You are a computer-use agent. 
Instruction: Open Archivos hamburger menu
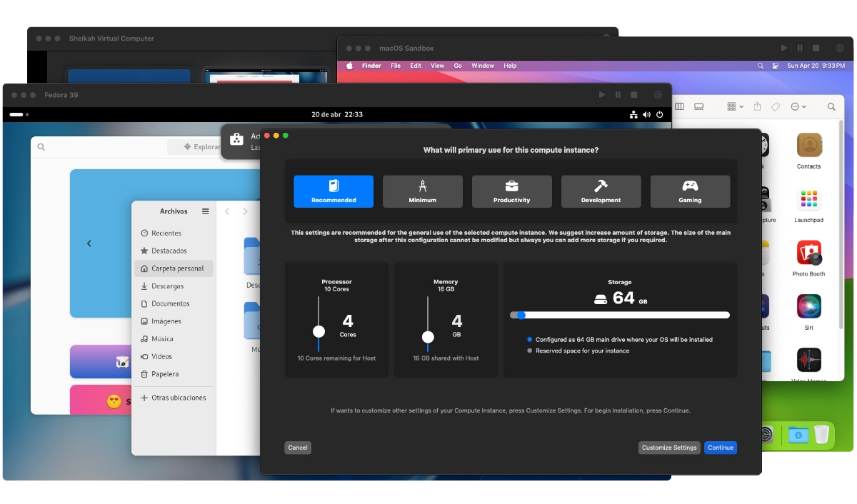click(206, 211)
